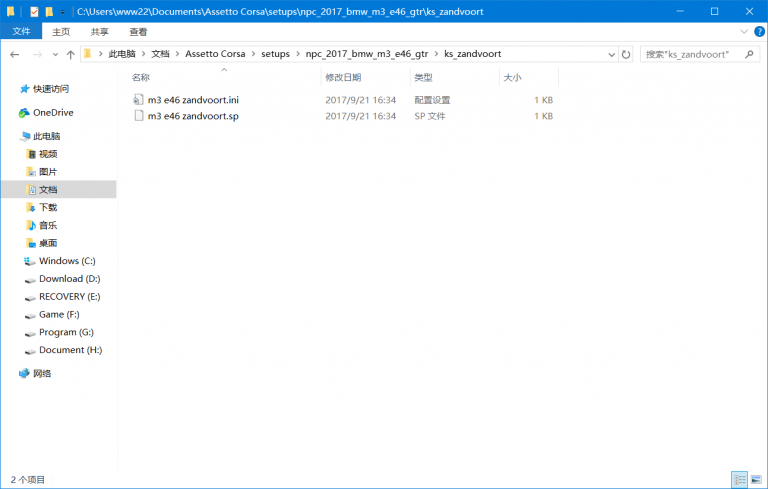Open the 文件 ribbon tab
The image size is (768, 489).
pos(21,31)
